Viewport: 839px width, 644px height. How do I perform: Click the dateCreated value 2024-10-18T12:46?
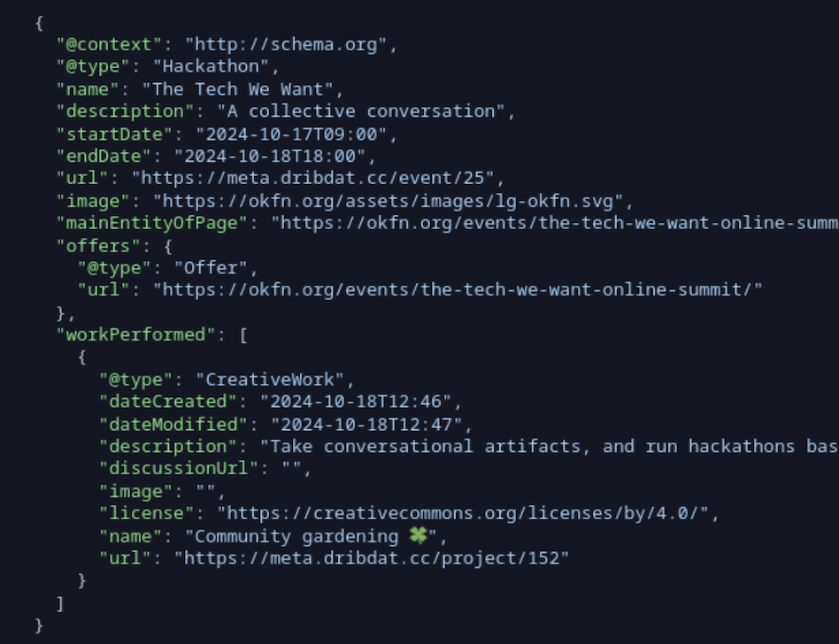point(361,402)
